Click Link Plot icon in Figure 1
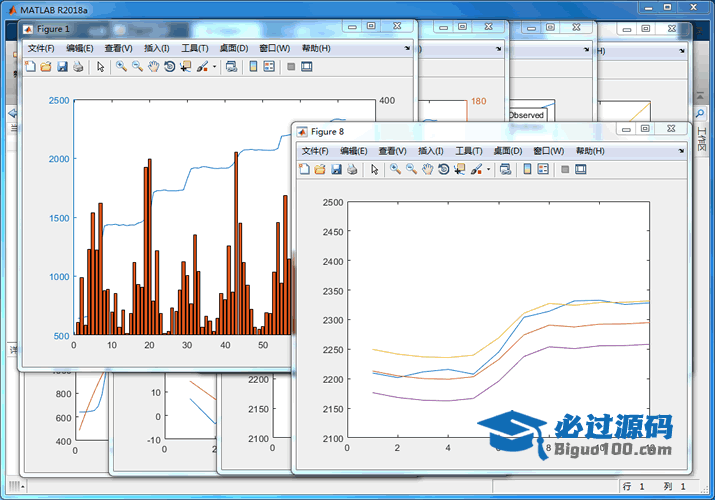715x500 pixels. click(x=231, y=67)
